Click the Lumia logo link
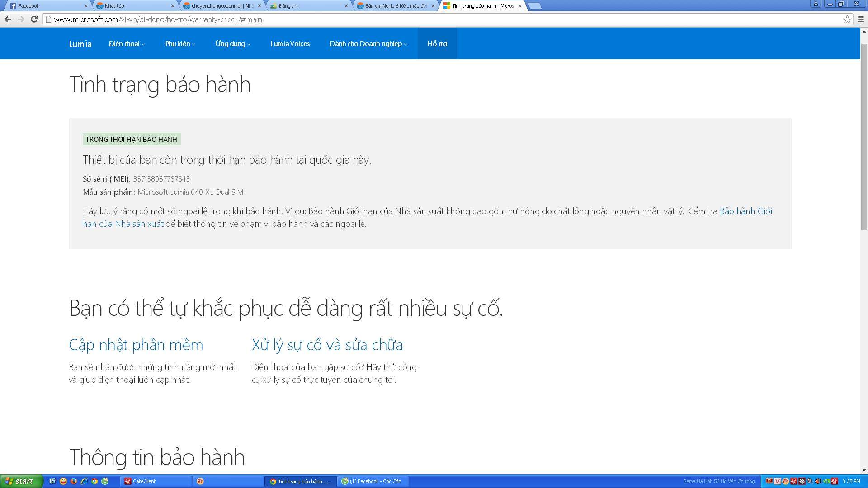 coord(80,44)
